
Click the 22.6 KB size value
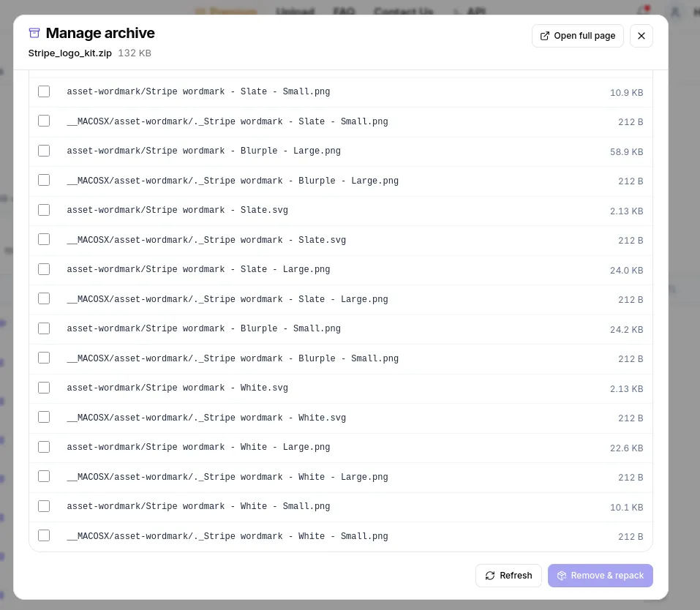coord(626,448)
